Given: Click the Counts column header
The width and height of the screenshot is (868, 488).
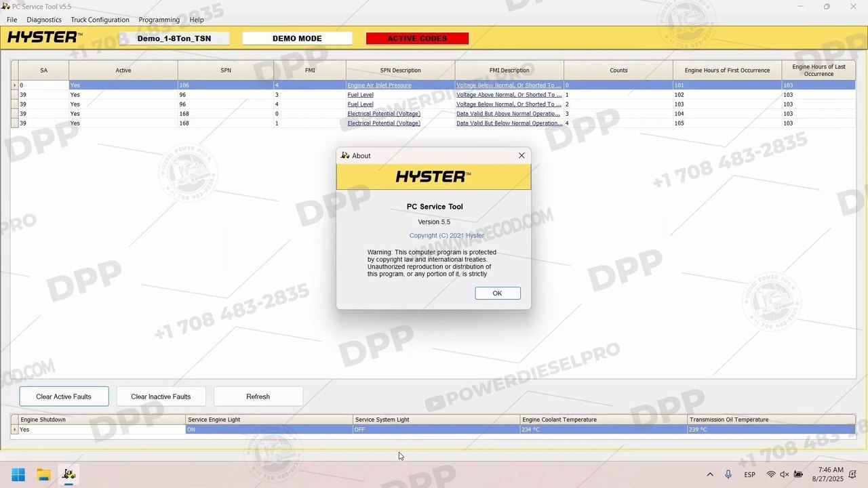Looking at the screenshot, I should pos(618,70).
